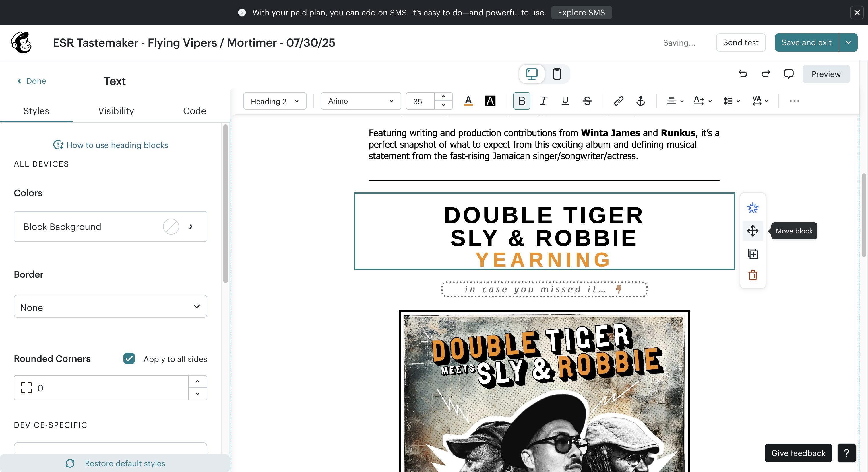Open the Border dropdown
The image size is (868, 472).
point(110,306)
